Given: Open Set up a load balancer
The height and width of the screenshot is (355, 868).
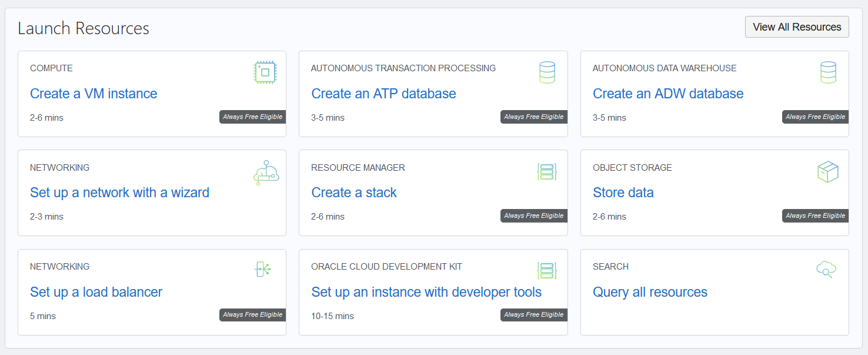Looking at the screenshot, I should 96,292.
